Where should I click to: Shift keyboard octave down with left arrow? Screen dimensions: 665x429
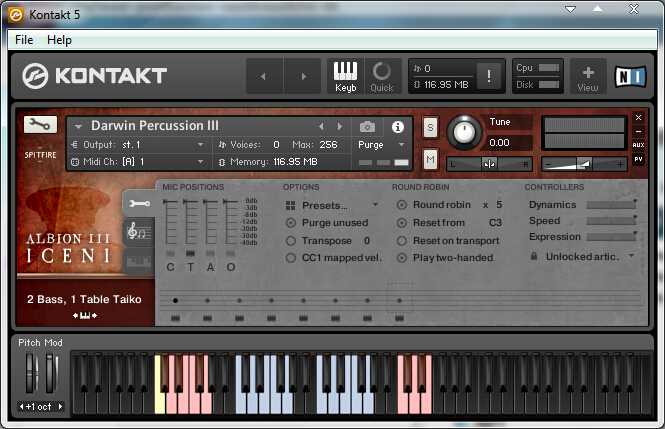pyautogui.click(x=22, y=406)
